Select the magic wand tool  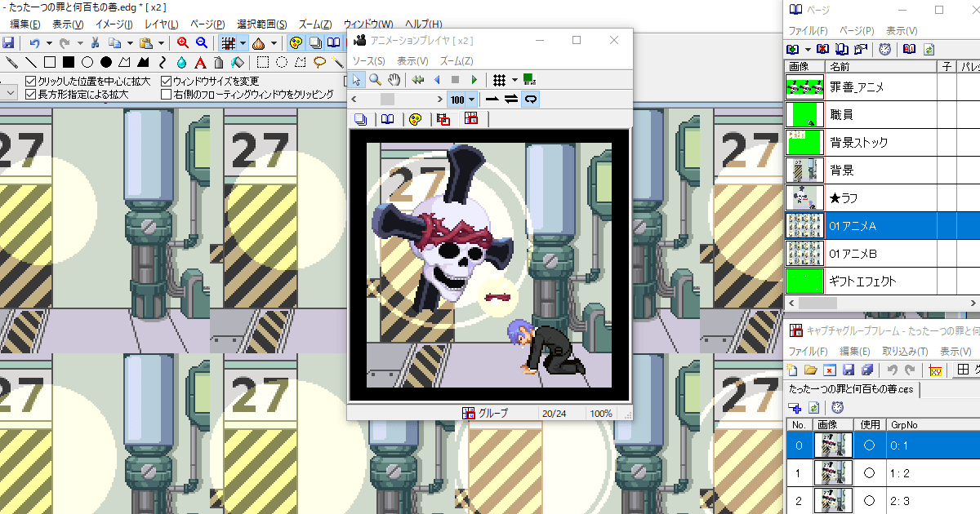coord(338,62)
